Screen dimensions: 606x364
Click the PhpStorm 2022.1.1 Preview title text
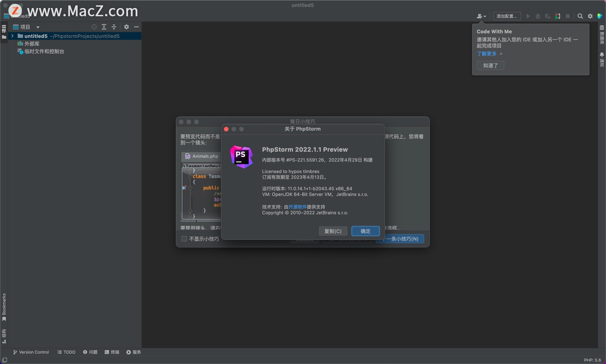pos(305,149)
